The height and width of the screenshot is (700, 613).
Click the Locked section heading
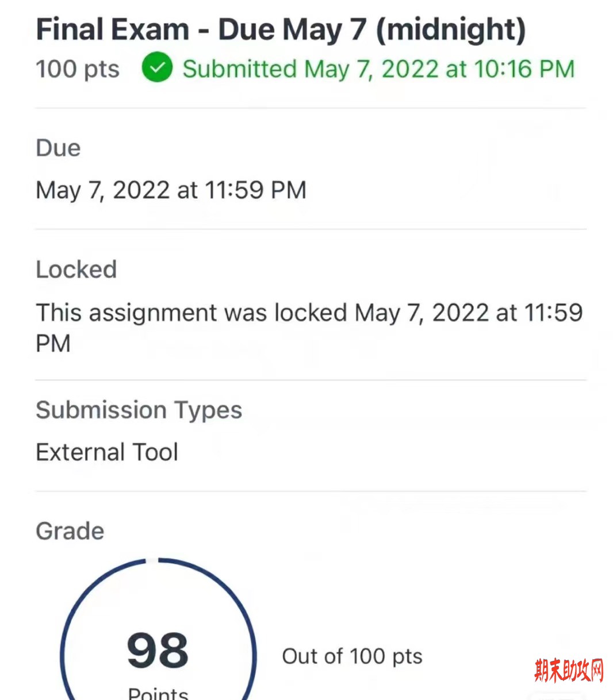pyautogui.click(x=76, y=269)
